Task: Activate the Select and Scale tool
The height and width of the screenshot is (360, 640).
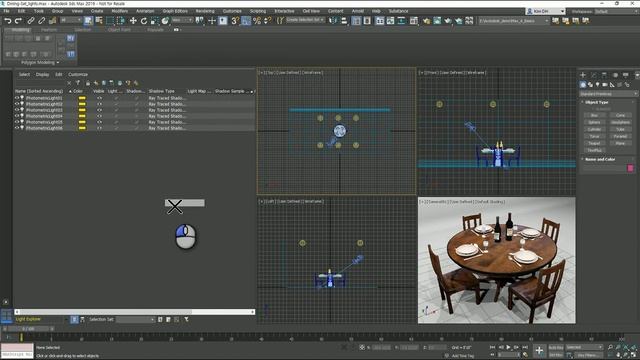Action: (x=155, y=20)
